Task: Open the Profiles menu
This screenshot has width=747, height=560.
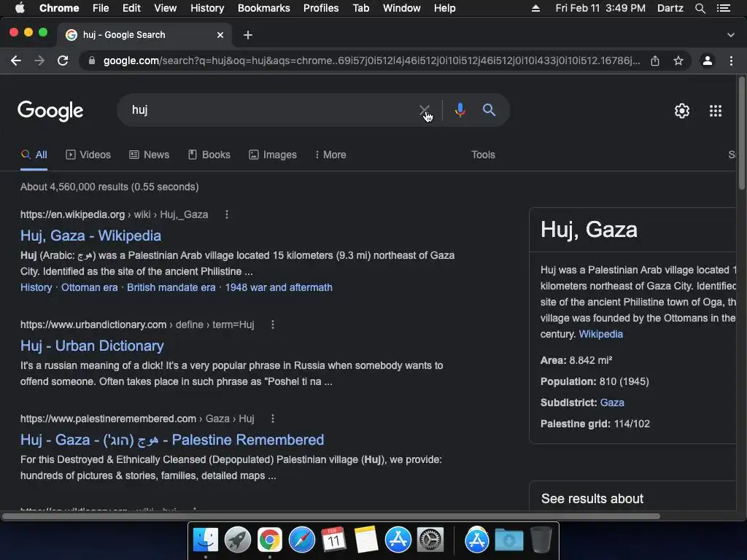Action: [x=321, y=8]
